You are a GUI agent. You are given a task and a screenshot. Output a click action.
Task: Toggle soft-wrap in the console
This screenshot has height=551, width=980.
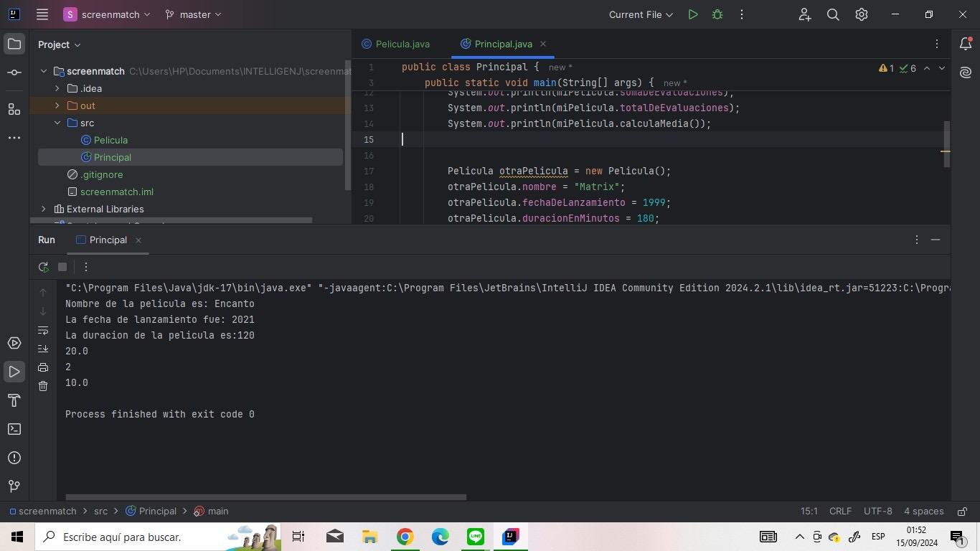[x=43, y=331]
